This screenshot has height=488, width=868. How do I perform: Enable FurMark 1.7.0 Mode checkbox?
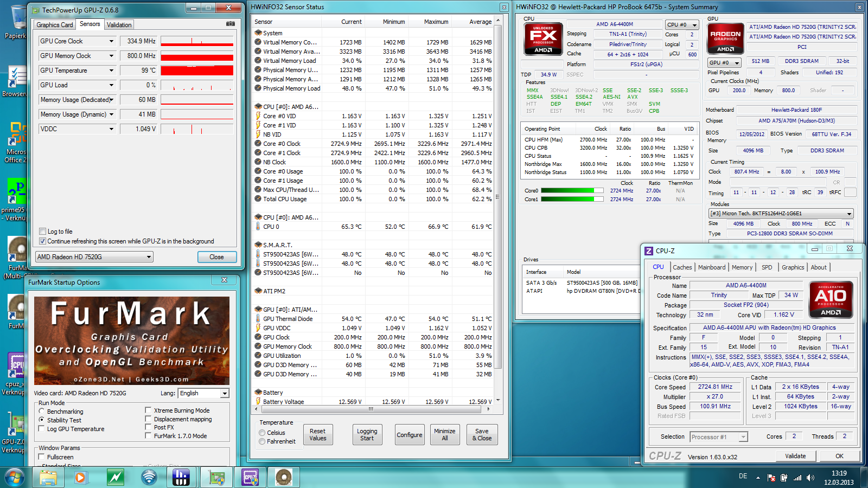click(148, 436)
